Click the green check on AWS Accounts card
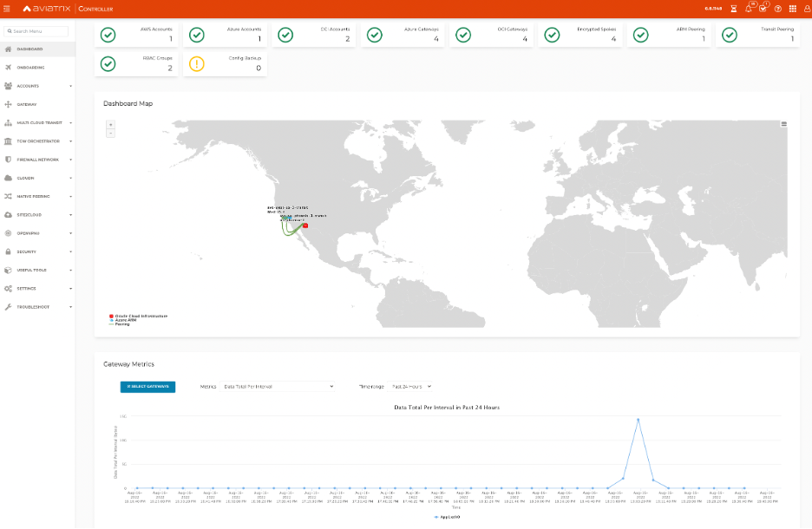The width and height of the screenshot is (812, 529). point(108,36)
